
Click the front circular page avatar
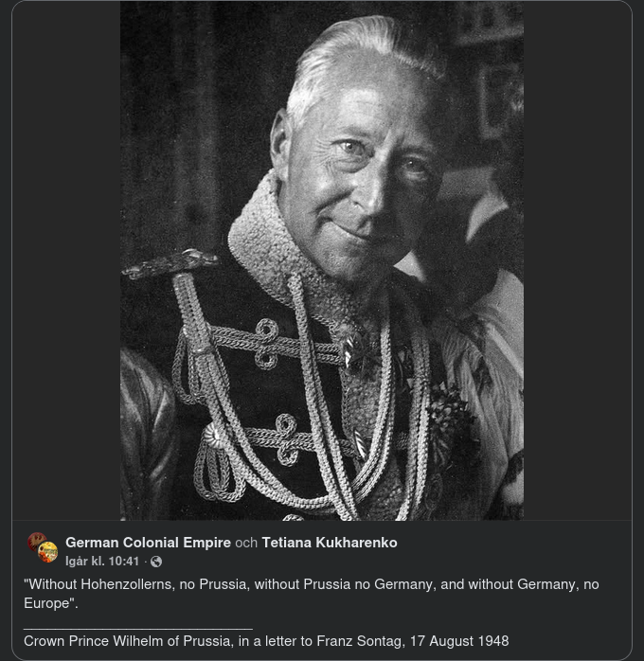coord(47,552)
